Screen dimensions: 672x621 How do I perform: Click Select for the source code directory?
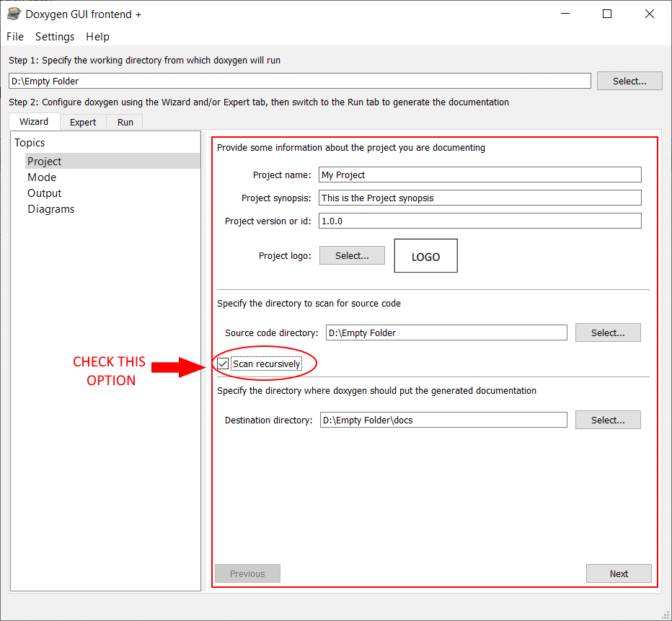point(608,332)
